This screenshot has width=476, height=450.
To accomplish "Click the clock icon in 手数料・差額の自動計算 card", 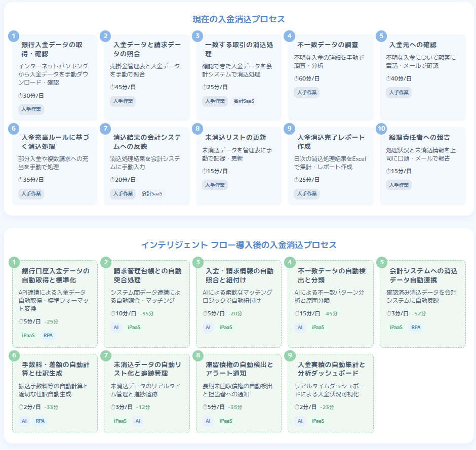I will 21,407.
